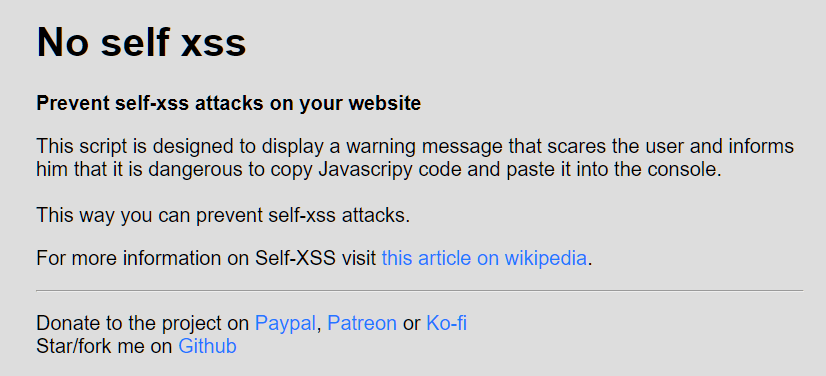Click the 'Donate to the project on' text
826x376 pixels.
[143, 323]
